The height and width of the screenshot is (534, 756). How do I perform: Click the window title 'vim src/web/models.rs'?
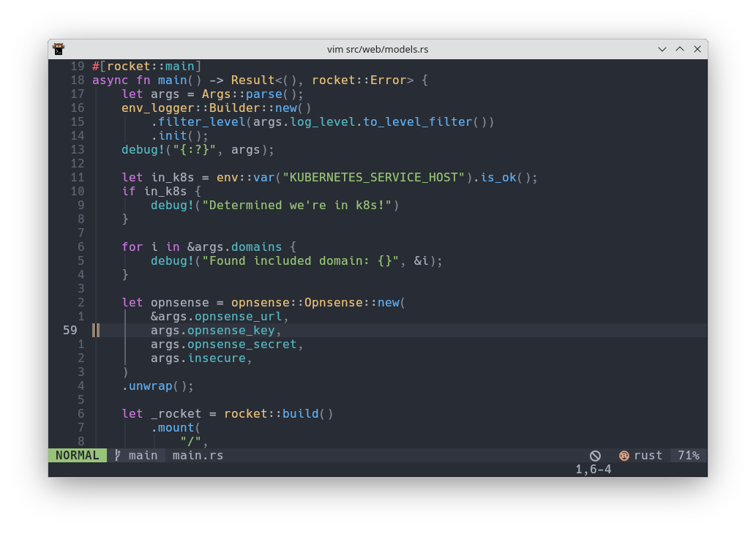point(378,49)
